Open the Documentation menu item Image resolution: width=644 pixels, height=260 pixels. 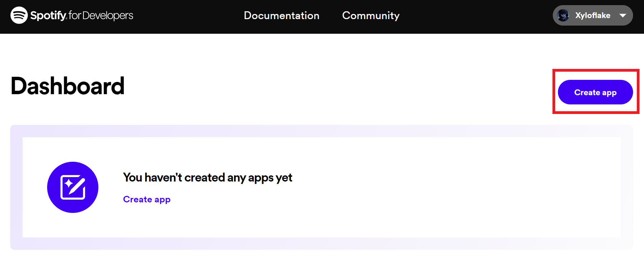282,15
